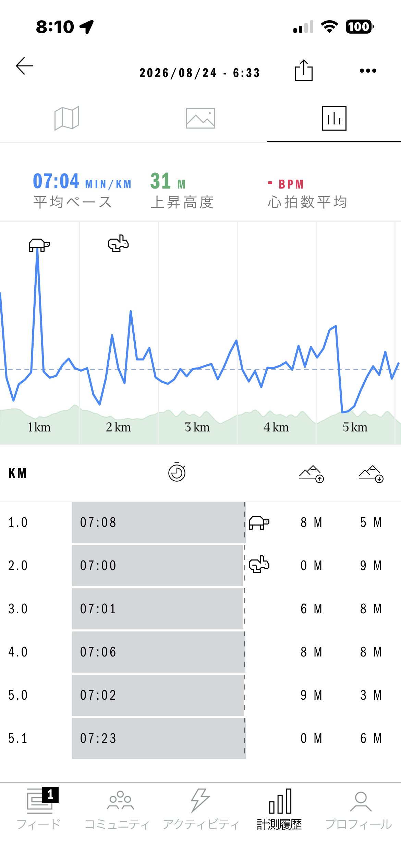Open the アクティビティ tab
Viewport: 401px width, 868px height.
[x=201, y=809]
